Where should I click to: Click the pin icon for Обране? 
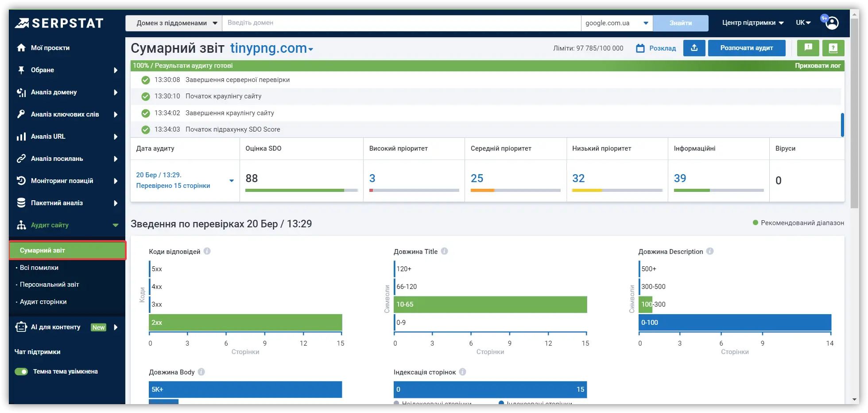(x=21, y=70)
